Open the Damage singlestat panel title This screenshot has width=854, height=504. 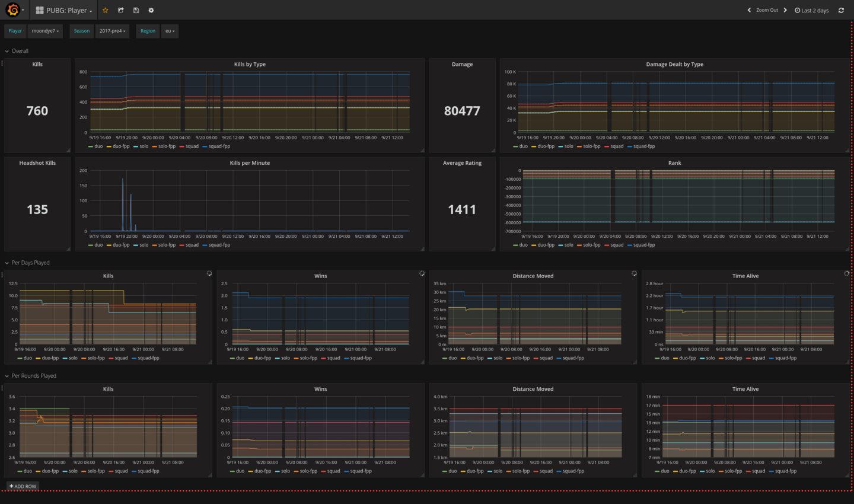coord(462,64)
